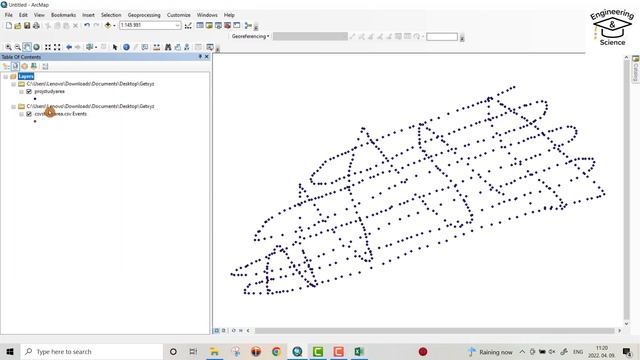640x360 pixels.
Task: Open the Find binoculars tool
Action: 168,47
